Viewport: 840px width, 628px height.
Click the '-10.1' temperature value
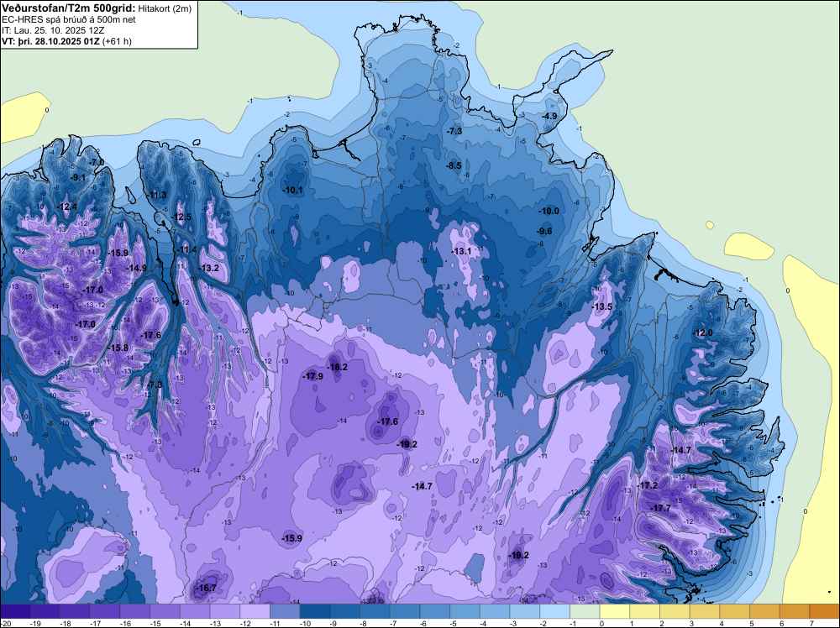click(x=293, y=190)
